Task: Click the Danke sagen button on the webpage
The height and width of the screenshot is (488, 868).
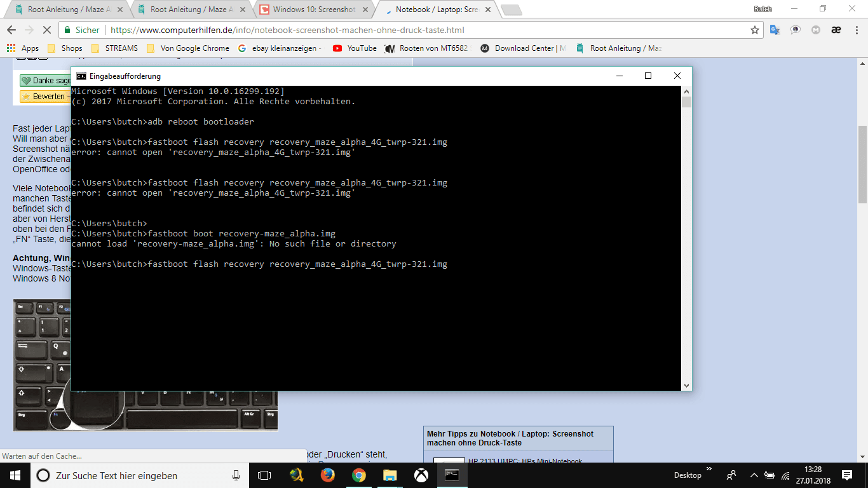Action: tap(46, 81)
